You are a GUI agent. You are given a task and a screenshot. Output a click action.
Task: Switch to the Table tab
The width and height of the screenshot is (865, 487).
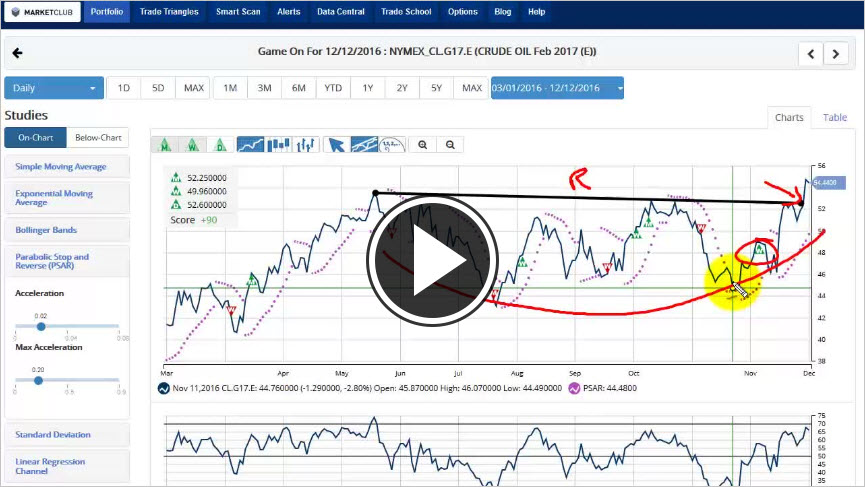(x=834, y=118)
